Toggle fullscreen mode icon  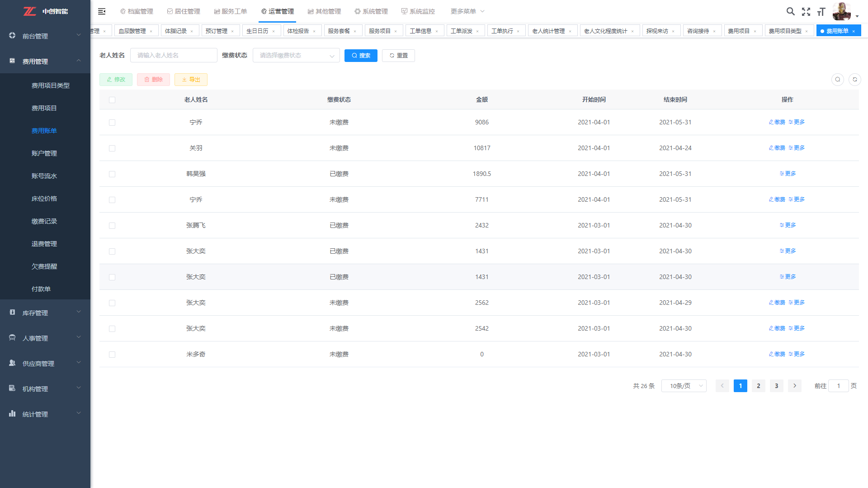(x=806, y=12)
